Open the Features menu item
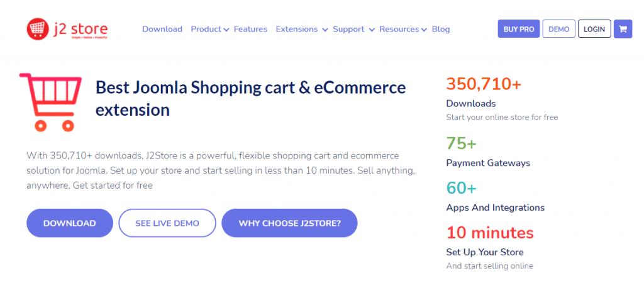The height and width of the screenshot is (283, 644). [x=250, y=29]
